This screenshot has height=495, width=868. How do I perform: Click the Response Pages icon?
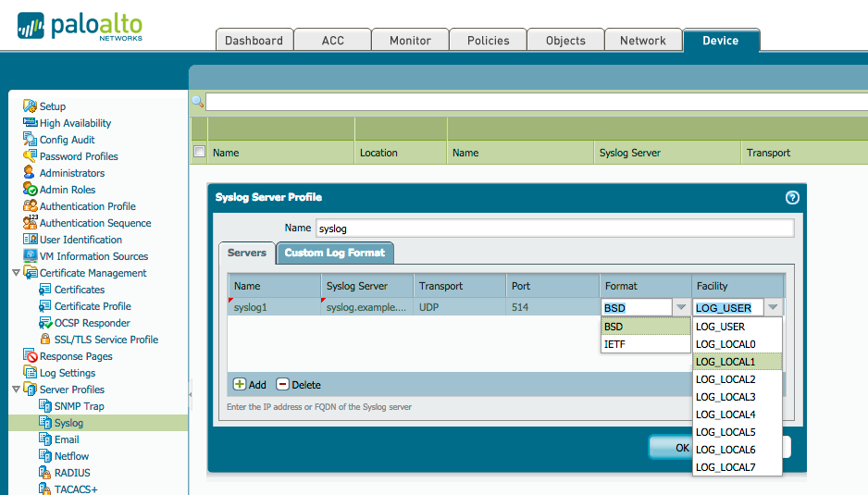pos(30,356)
